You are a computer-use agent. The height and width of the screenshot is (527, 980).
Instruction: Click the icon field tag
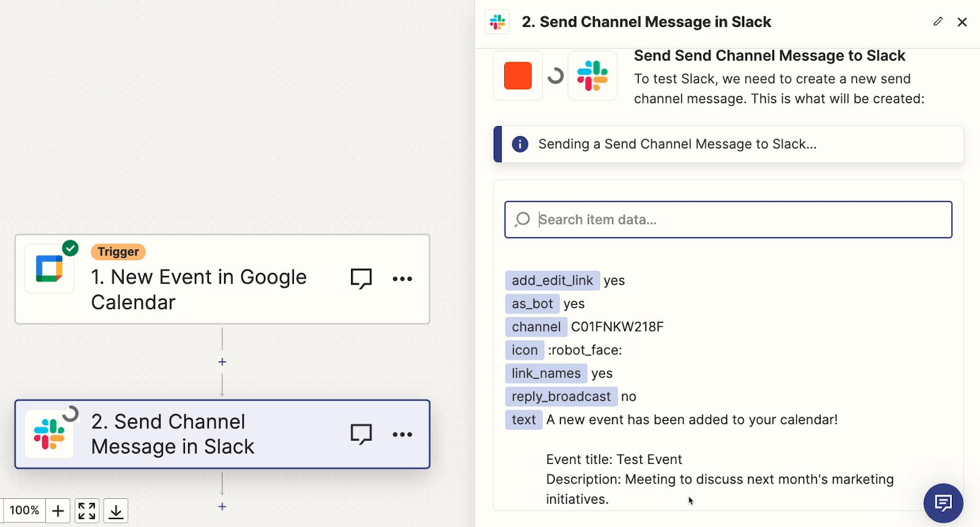525,350
